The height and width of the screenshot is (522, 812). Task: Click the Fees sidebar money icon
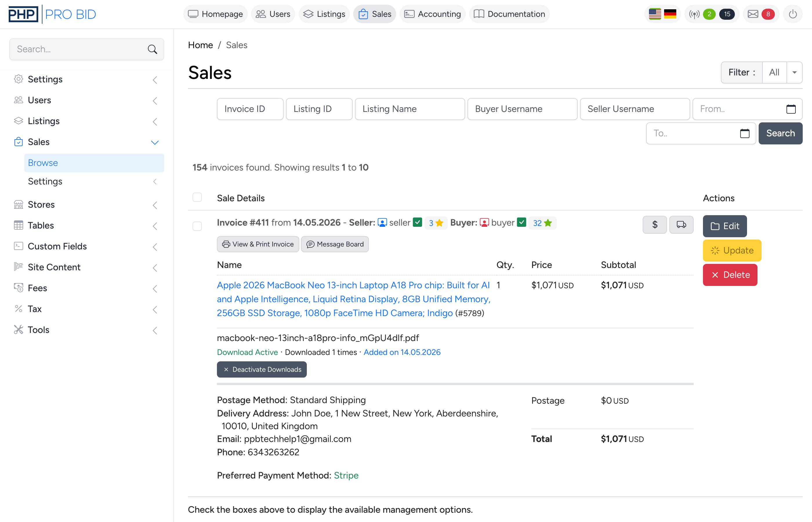coord(18,288)
